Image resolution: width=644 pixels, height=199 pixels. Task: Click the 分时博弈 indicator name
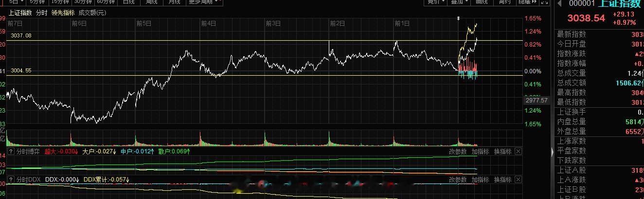point(28,151)
